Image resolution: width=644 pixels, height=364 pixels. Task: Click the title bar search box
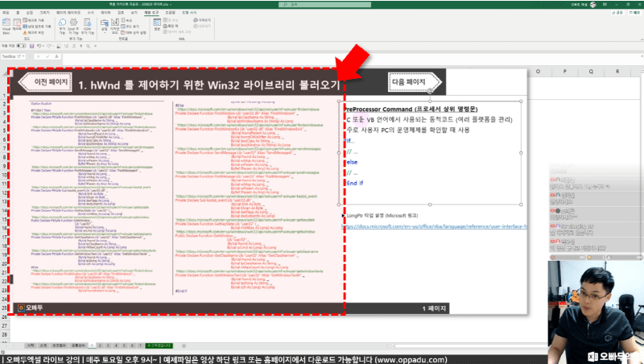pos(325,5)
